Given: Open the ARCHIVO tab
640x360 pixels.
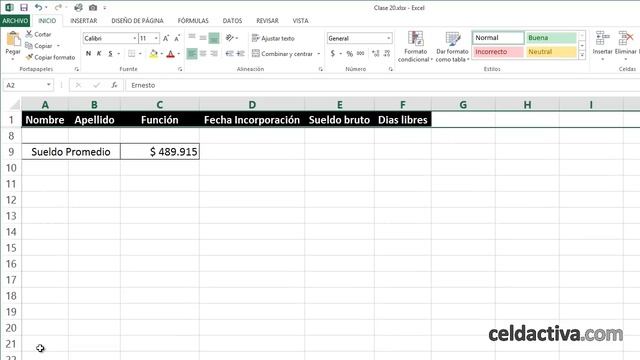Looking at the screenshot, I should (15, 21).
